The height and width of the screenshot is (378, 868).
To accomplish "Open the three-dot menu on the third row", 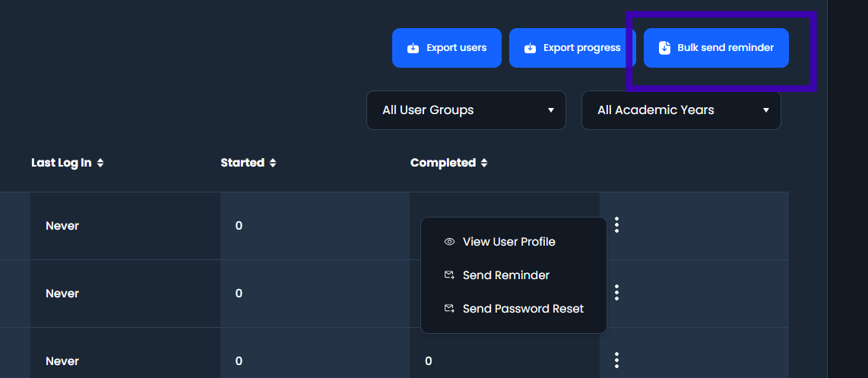I will click(x=616, y=361).
